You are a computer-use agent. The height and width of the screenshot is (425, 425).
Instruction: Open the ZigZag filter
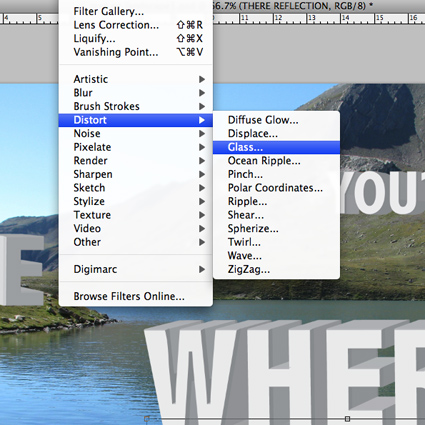pos(276,269)
